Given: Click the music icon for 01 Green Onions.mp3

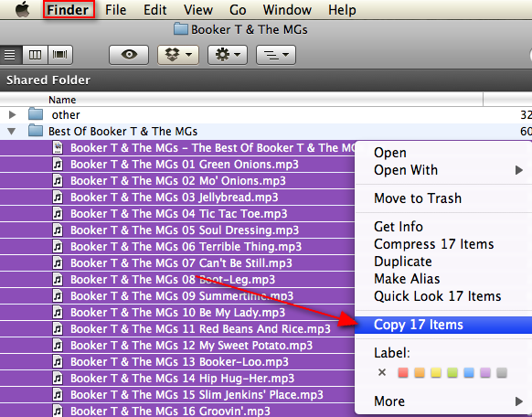Looking at the screenshot, I should pos(58,165).
